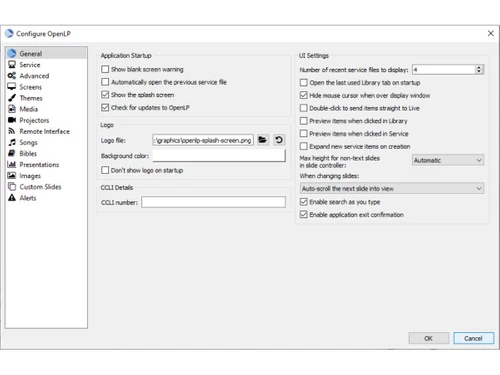This screenshot has height=375, width=500.
Task: Uncheck Hide mouse cursor over display window
Action: pos(304,95)
